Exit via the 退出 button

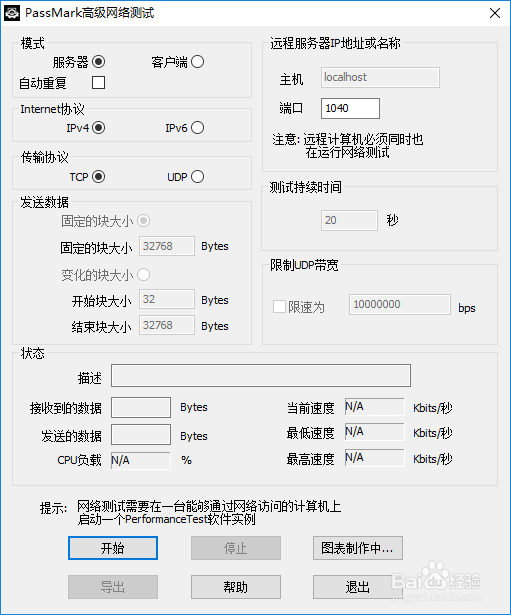[358, 587]
